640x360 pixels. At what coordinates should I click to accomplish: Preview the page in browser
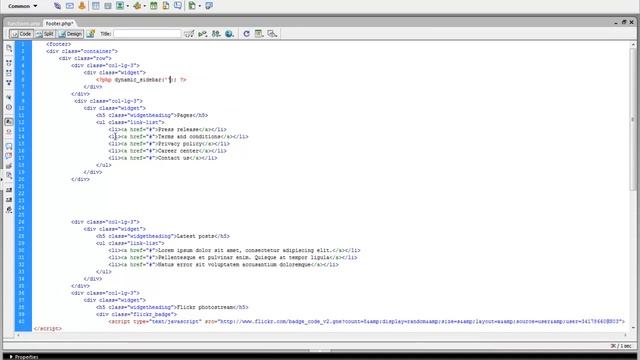229,34
